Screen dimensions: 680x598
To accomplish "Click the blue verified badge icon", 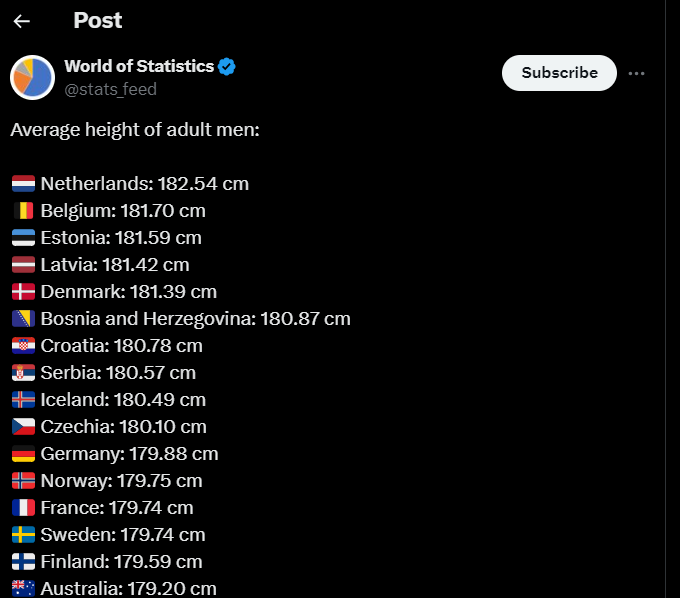I will pos(227,67).
